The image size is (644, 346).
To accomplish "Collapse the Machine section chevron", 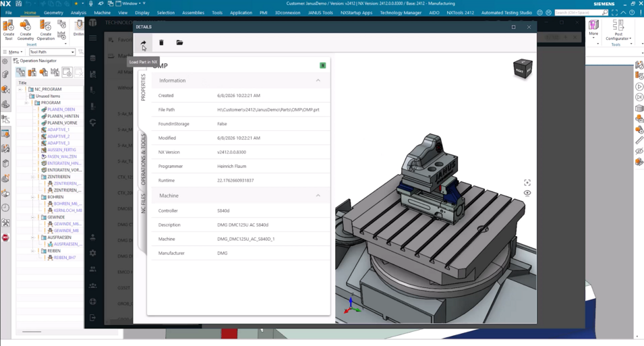I will [x=318, y=196].
